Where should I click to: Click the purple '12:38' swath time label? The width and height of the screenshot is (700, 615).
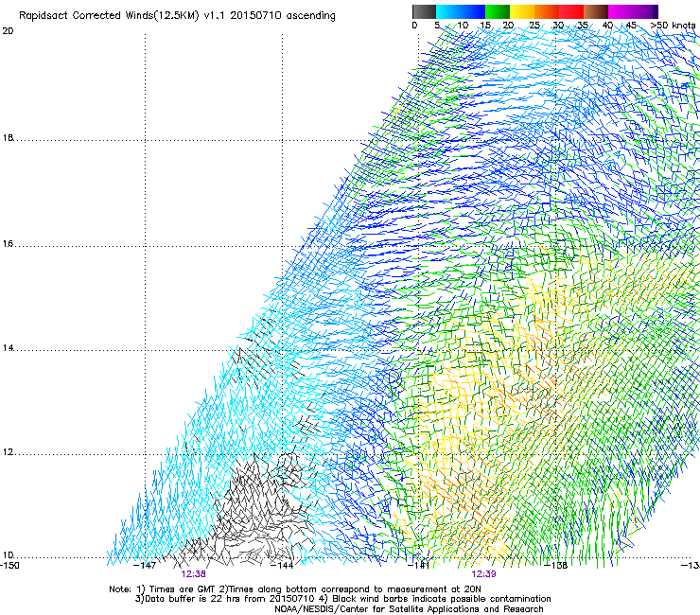pos(193,574)
